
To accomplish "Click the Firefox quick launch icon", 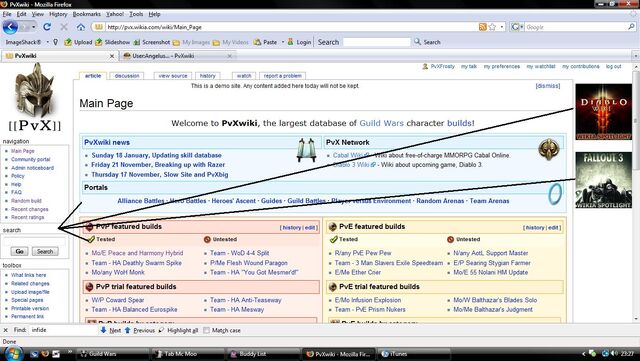I will pos(45,354).
